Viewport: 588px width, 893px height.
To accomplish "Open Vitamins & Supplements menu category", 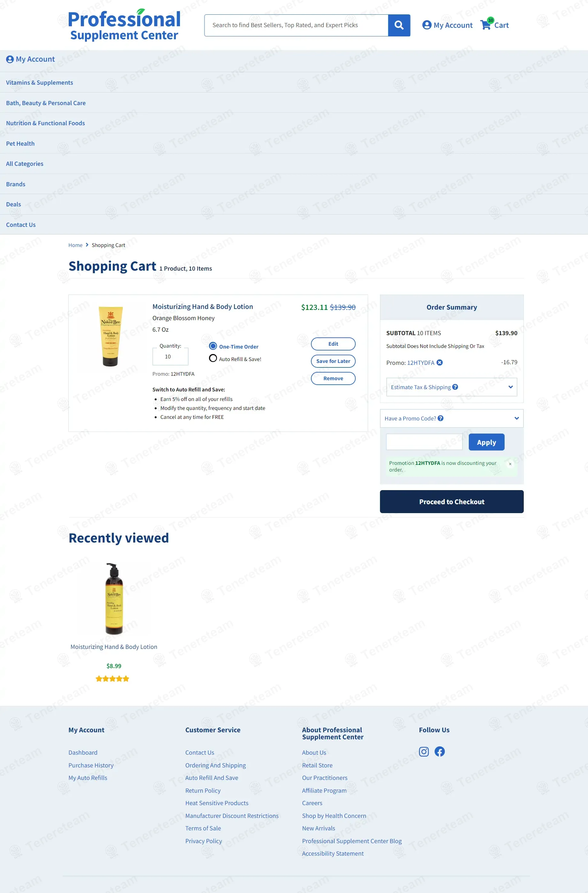I will [x=39, y=82].
